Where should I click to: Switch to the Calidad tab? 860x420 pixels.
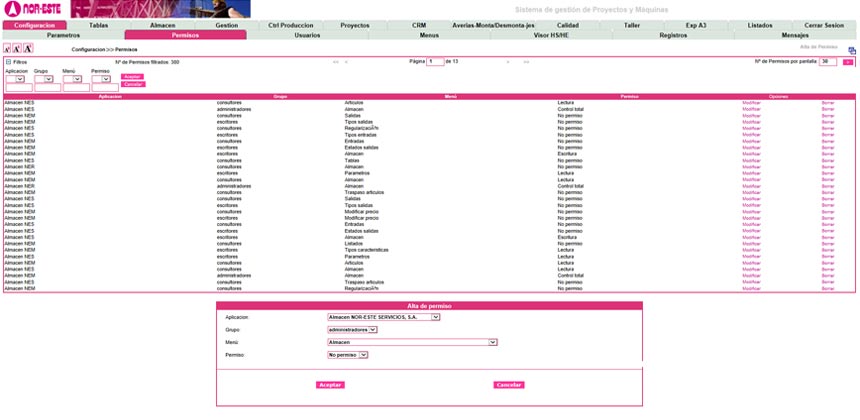tap(568, 25)
